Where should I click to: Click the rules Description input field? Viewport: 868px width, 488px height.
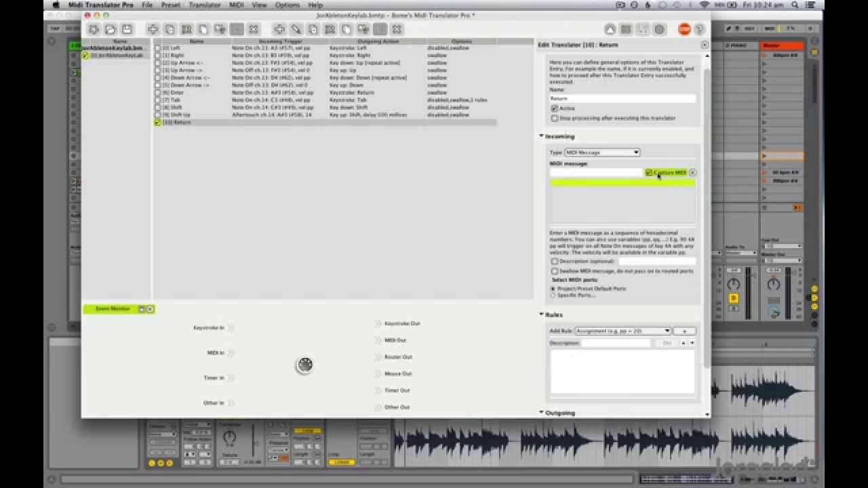point(616,343)
